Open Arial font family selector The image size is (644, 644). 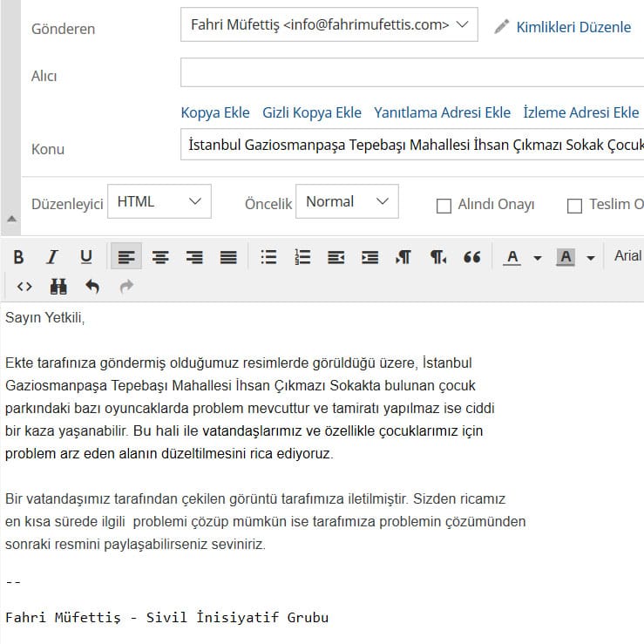(628, 256)
